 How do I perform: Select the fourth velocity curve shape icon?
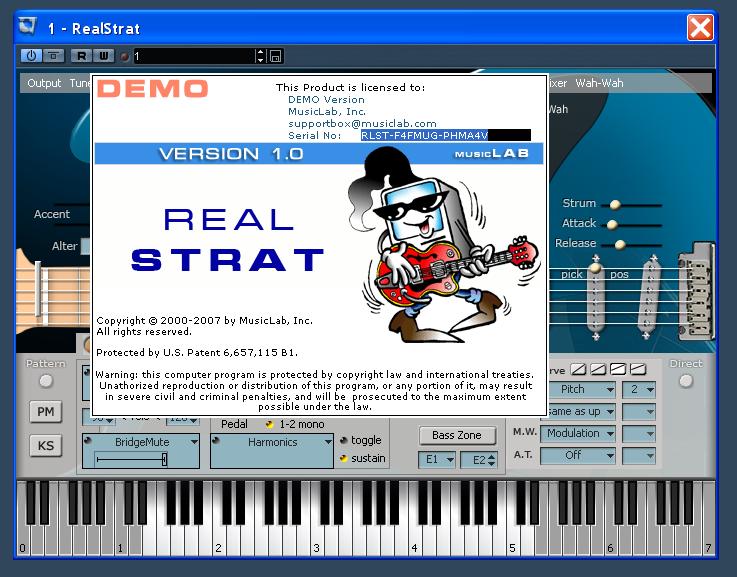638,369
